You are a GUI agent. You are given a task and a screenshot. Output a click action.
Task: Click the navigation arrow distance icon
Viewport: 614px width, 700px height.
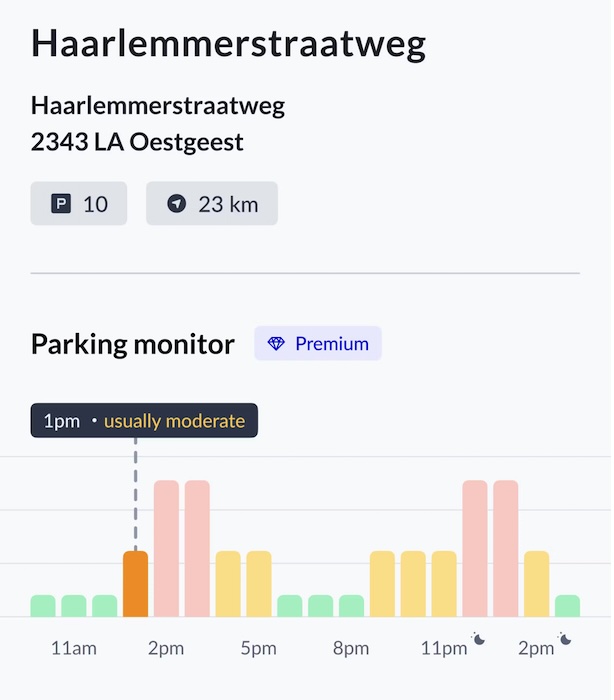[177, 204]
